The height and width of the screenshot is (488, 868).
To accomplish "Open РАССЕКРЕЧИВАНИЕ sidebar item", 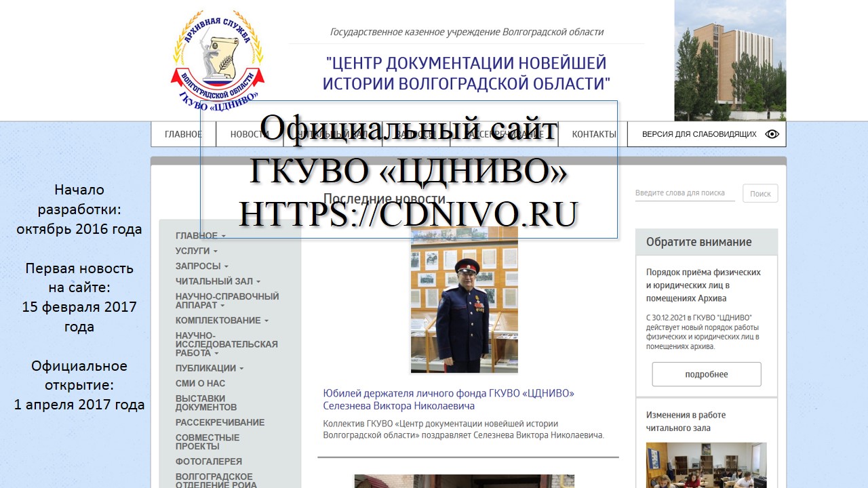I will coord(220,422).
